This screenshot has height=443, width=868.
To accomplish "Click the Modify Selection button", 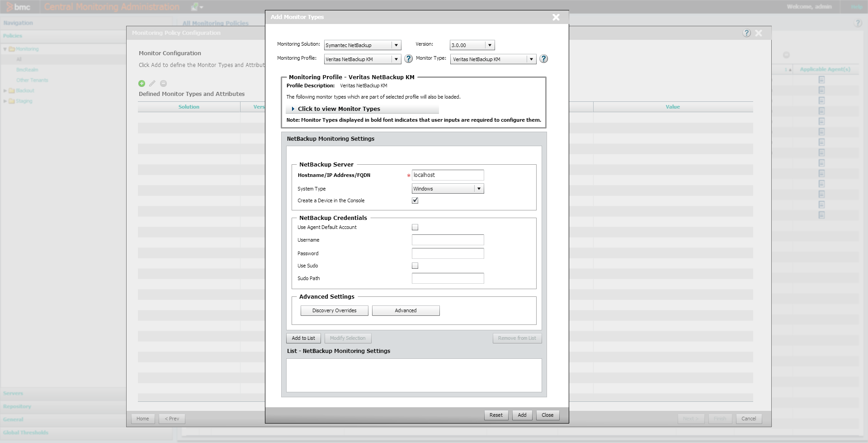I will [x=348, y=338].
